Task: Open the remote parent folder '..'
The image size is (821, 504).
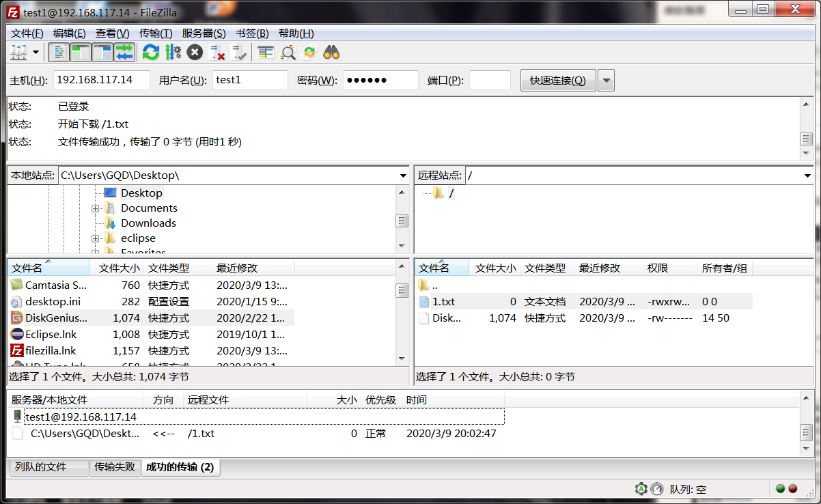Action: tap(584, 285)
